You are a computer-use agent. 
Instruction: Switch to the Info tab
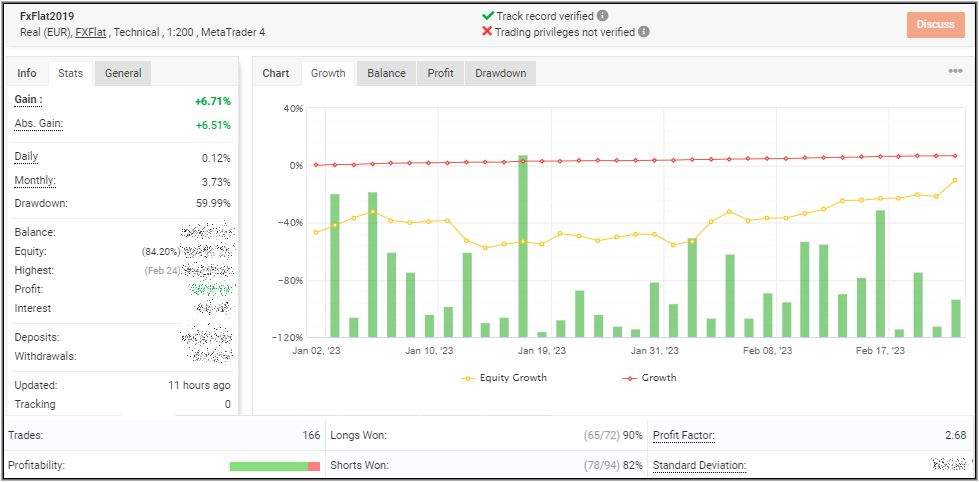tap(27, 73)
